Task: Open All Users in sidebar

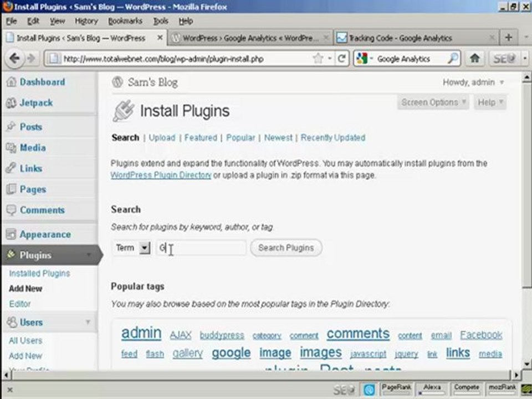Action: [x=25, y=341]
